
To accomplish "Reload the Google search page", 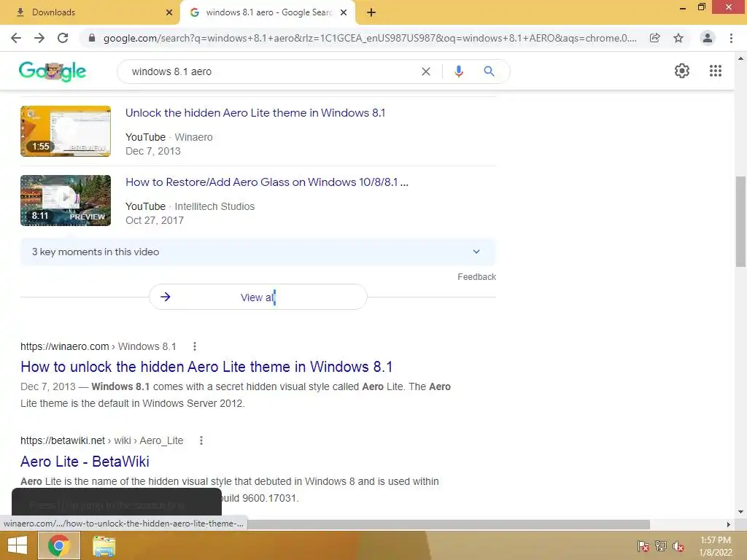I will pos(63,38).
